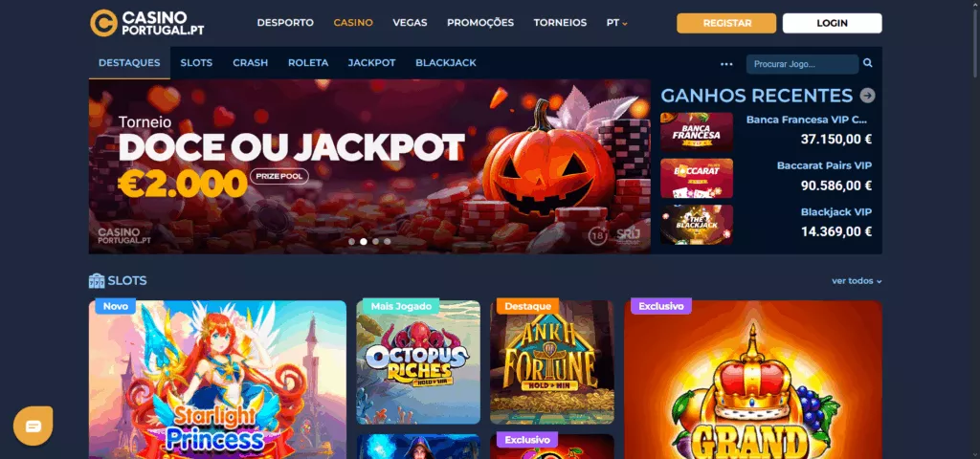Select the first banner carousel dot
Viewport: 980px width, 459px height.
pos(352,241)
